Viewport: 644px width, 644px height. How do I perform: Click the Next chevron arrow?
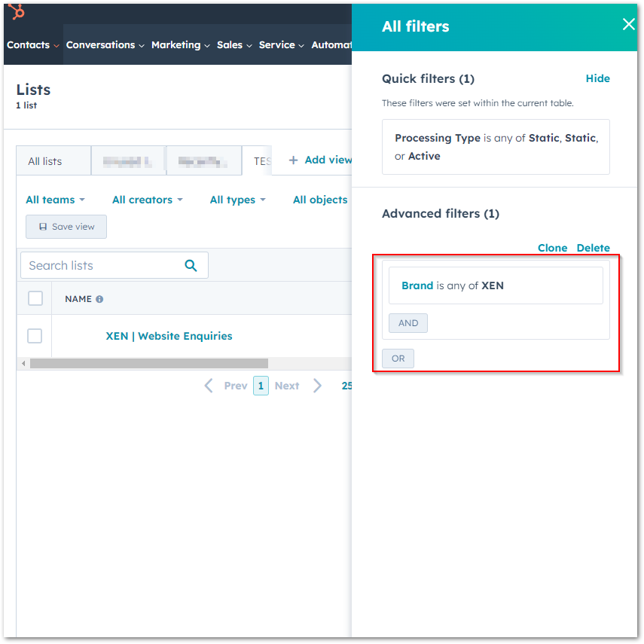coord(317,385)
